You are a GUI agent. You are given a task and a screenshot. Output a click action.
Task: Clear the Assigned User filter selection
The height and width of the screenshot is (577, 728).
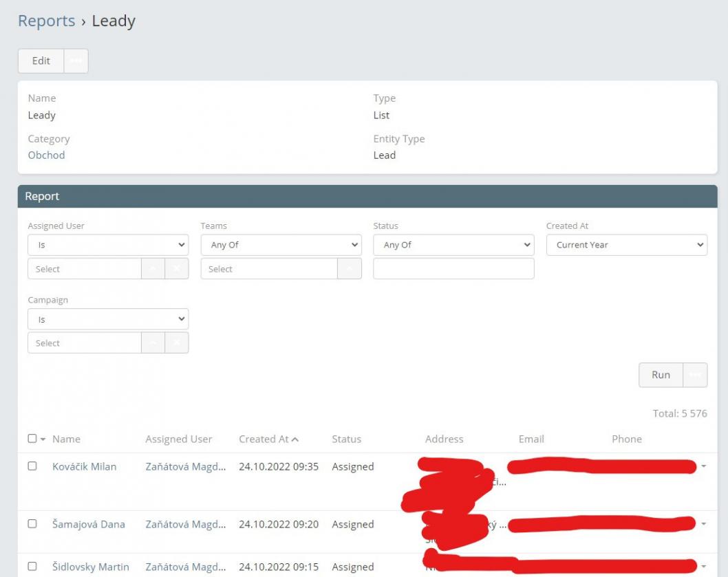[x=177, y=270]
